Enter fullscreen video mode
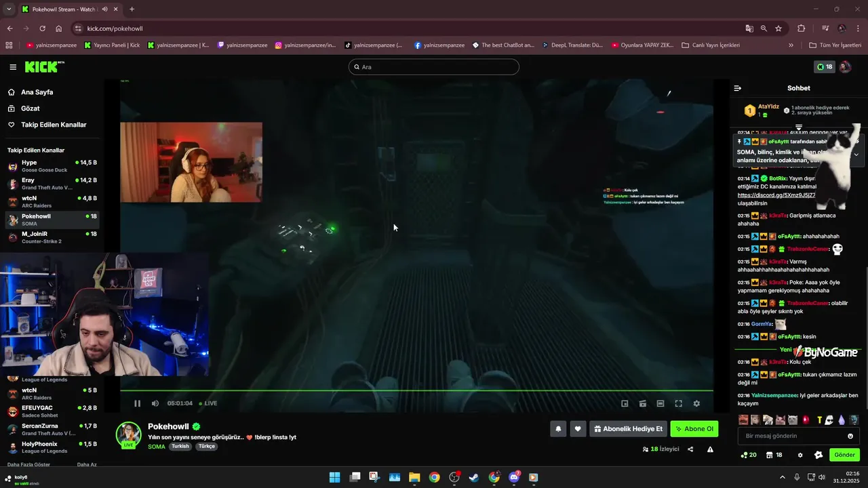Screen dimensions: 868x488 tap(678, 403)
